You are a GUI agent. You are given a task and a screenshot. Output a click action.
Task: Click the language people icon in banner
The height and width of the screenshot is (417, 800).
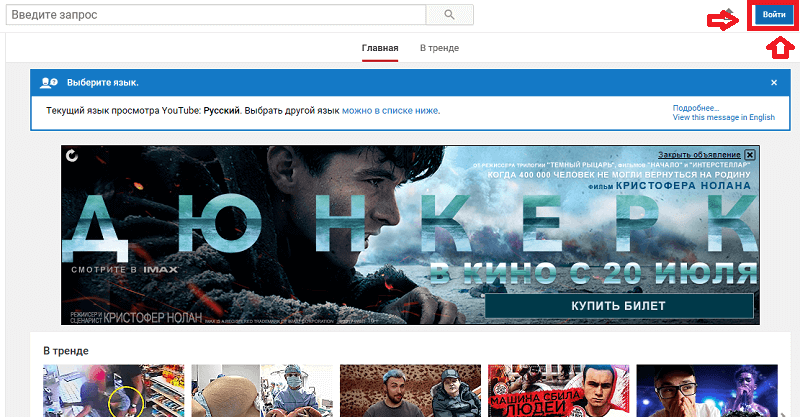click(x=48, y=83)
